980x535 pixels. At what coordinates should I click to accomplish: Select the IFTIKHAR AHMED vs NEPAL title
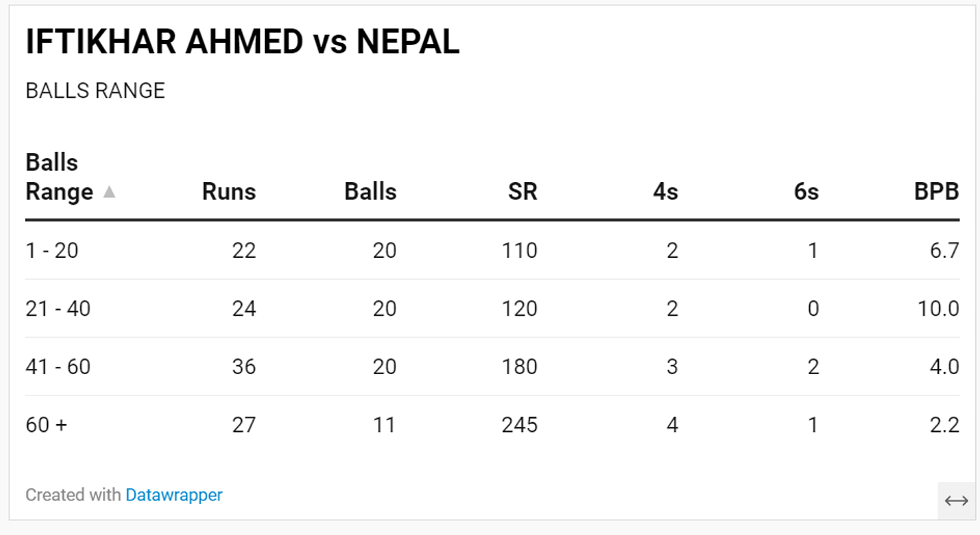coord(243,43)
